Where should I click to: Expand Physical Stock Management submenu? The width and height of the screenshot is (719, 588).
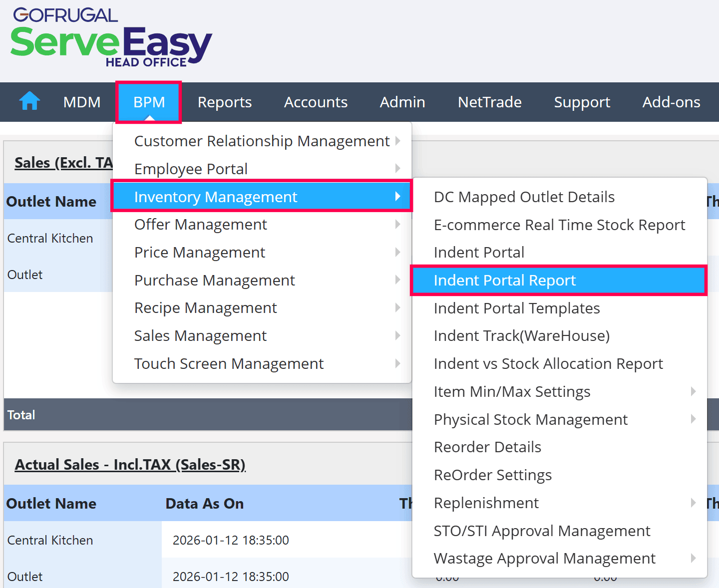point(559,420)
